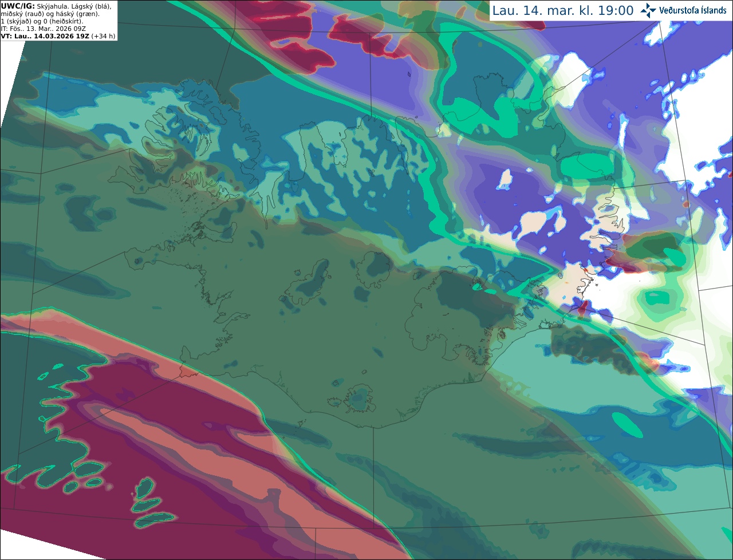Click the 'VT: Lau.. 14.03.2026 19Z' line
Viewport: 733px width, 560px height.
(45, 36)
